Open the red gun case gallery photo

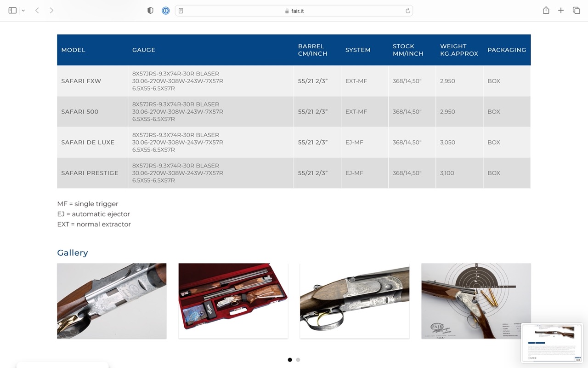[x=233, y=301]
